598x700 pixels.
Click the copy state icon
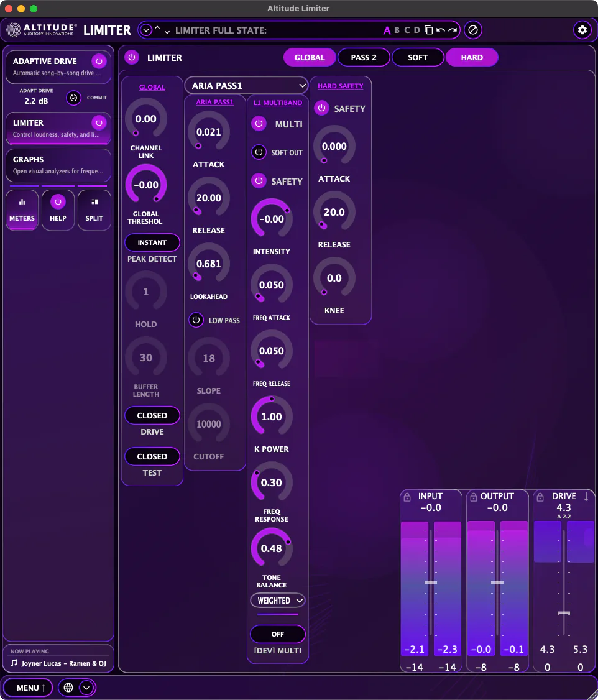(x=428, y=30)
